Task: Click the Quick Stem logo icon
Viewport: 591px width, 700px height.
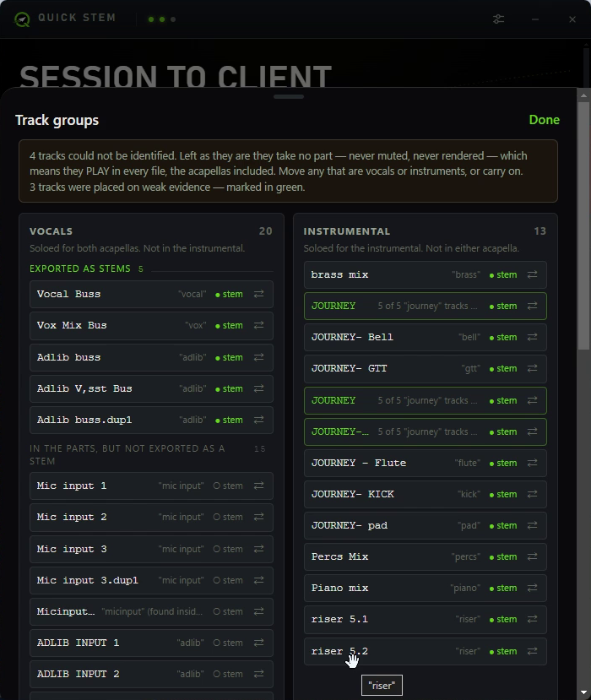Action: pos(21,19)
